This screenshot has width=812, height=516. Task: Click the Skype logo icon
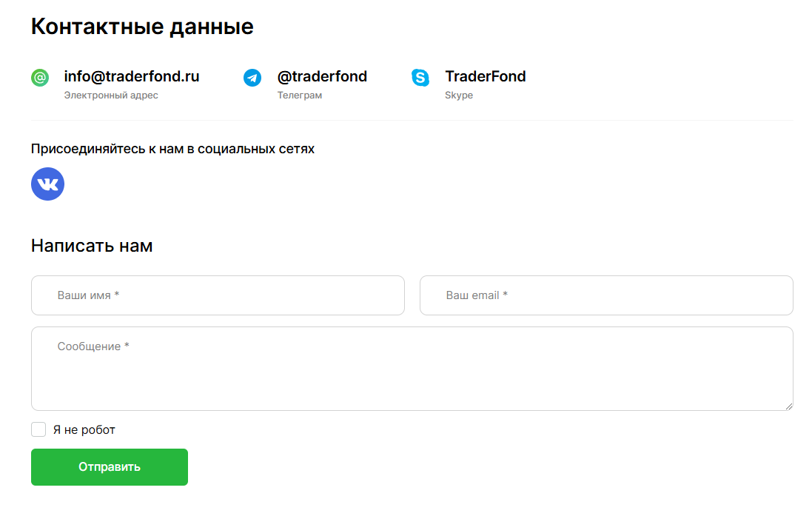420,78
